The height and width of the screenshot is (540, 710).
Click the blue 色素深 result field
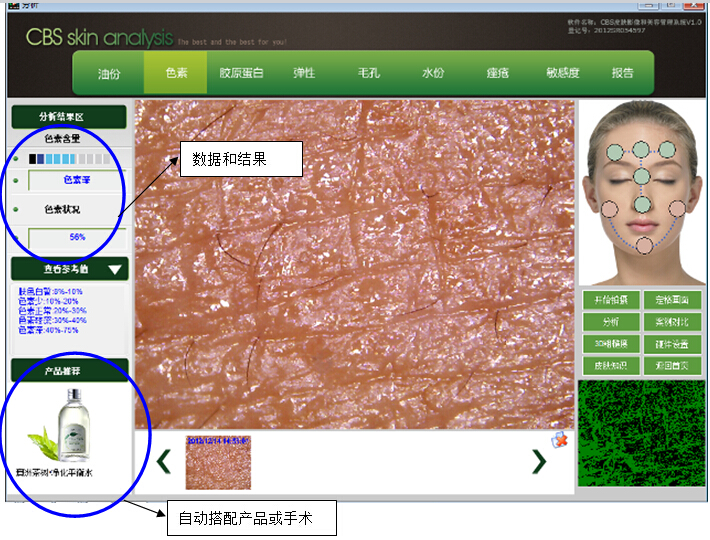[x=76, y=180]
